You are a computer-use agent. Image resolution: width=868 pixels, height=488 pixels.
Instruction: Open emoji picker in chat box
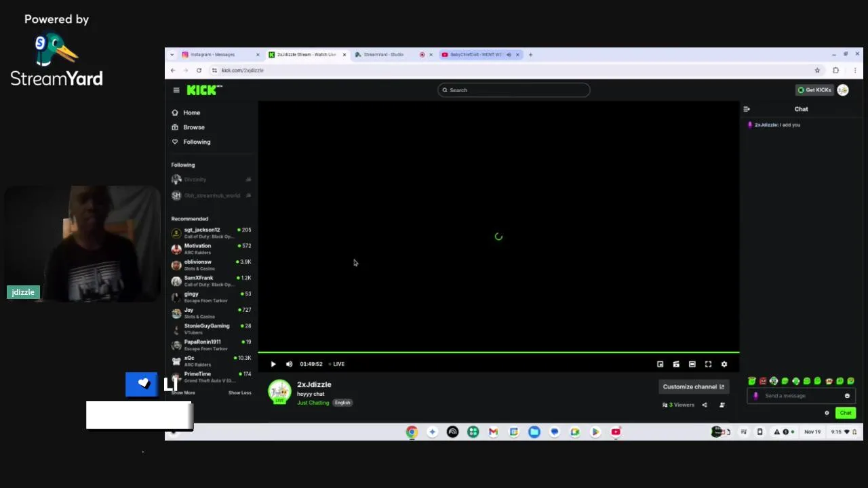pyautogui.click(x=847, y=396)
